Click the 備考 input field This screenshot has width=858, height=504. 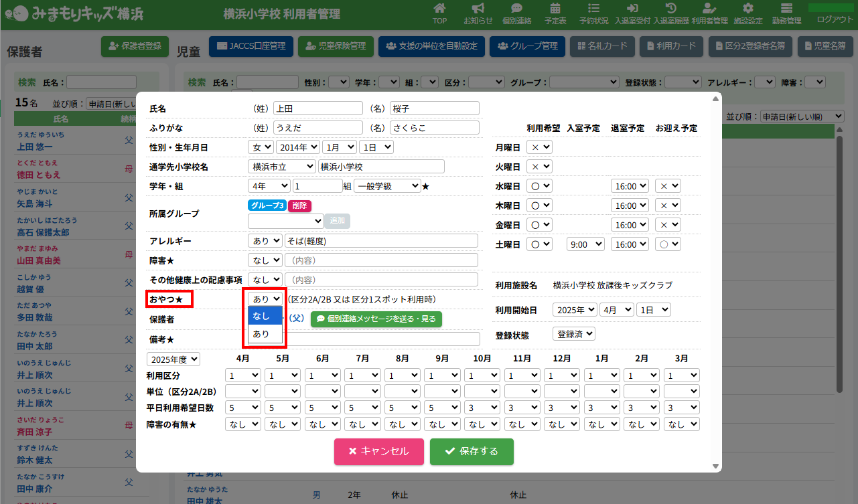click(x=382, y=339)
